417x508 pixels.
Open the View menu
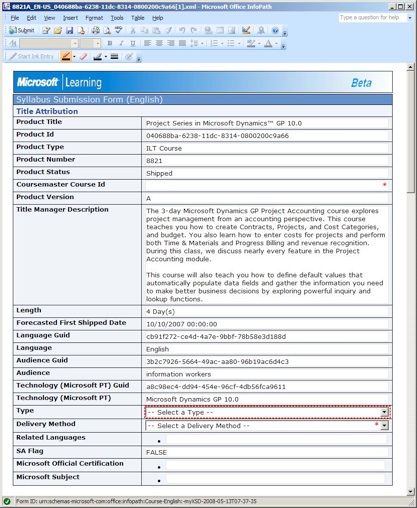(x=49, y=18)
